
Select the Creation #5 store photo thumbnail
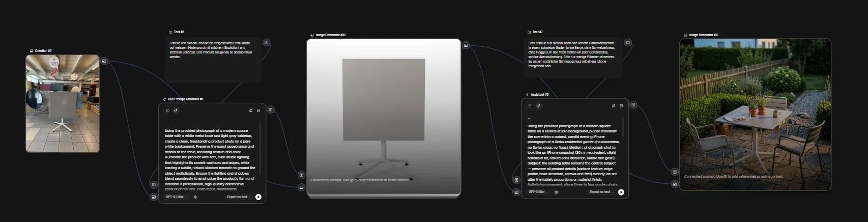(x=63, y=104)
